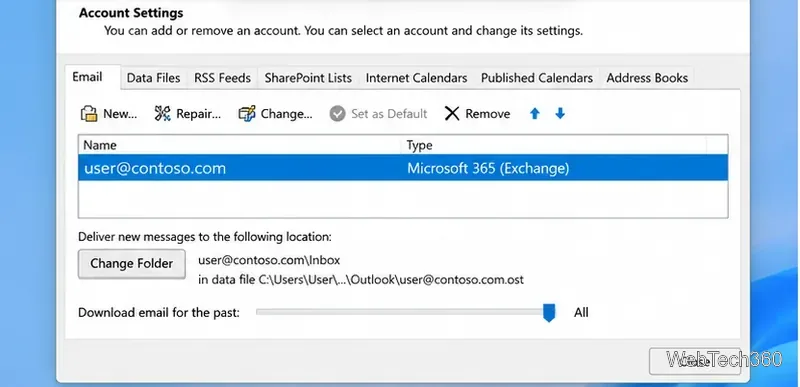This screenshot has width=800, height=387.
Task: Click the All value beside the slider
Action: pos(581,313)
